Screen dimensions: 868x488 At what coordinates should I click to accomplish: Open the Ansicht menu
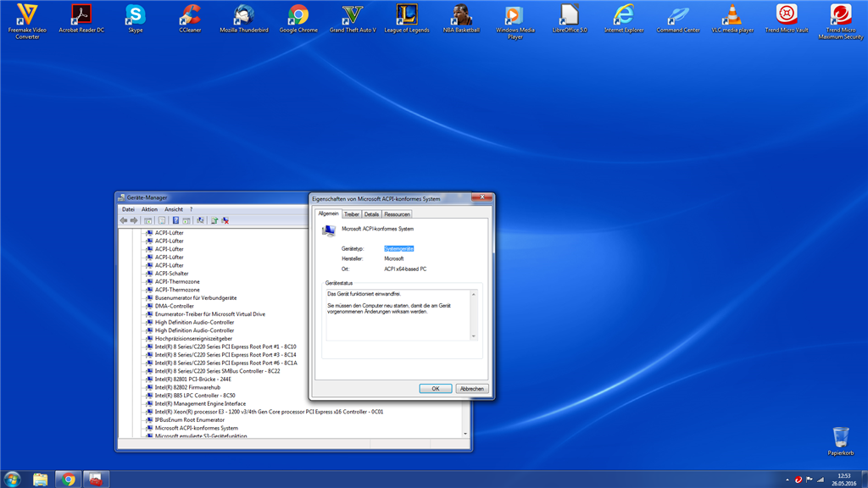pos(173,209)
